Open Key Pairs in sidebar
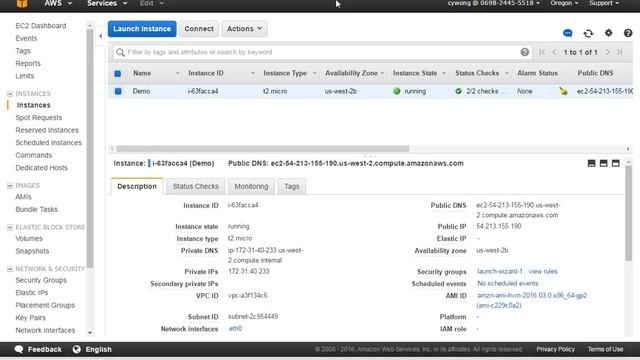Image resolution: width=640 pixels, height=360 pixels. (x=30, y=318)
